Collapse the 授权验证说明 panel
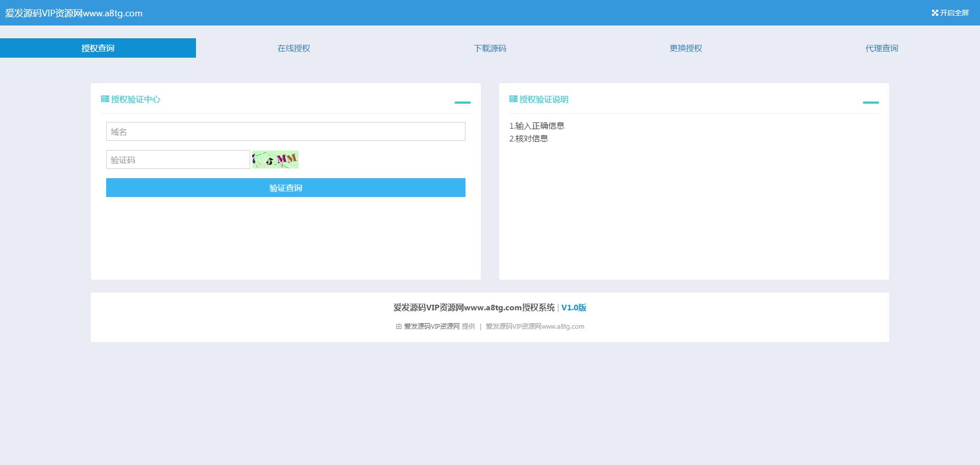 (870, 102)
